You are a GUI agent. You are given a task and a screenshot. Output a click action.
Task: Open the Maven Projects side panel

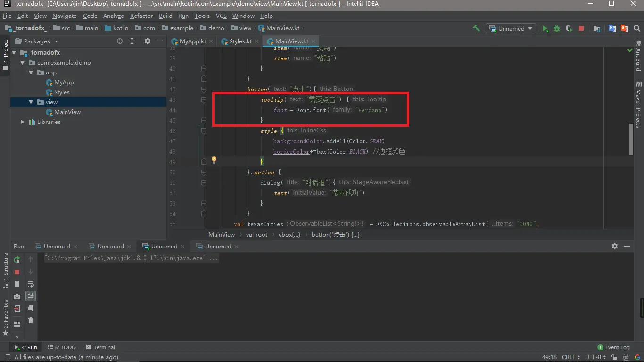tap(638, 105)
